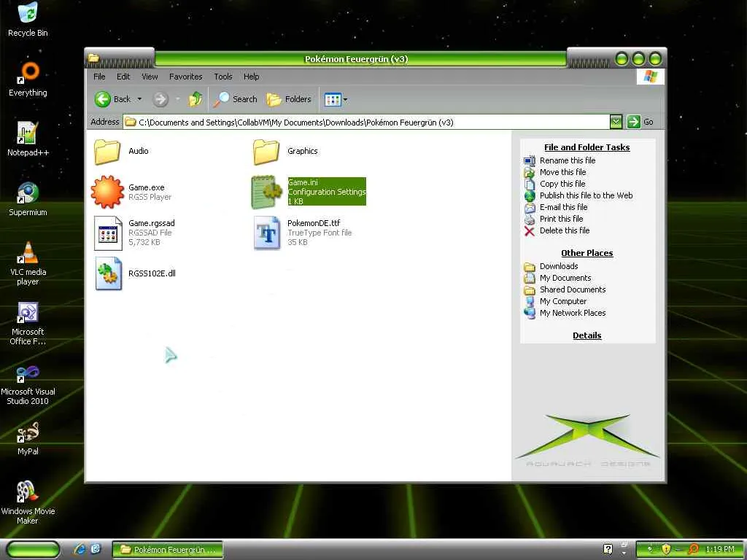Click Delete this file
Viewport: 747px width, 560px height.
point(565,230)
